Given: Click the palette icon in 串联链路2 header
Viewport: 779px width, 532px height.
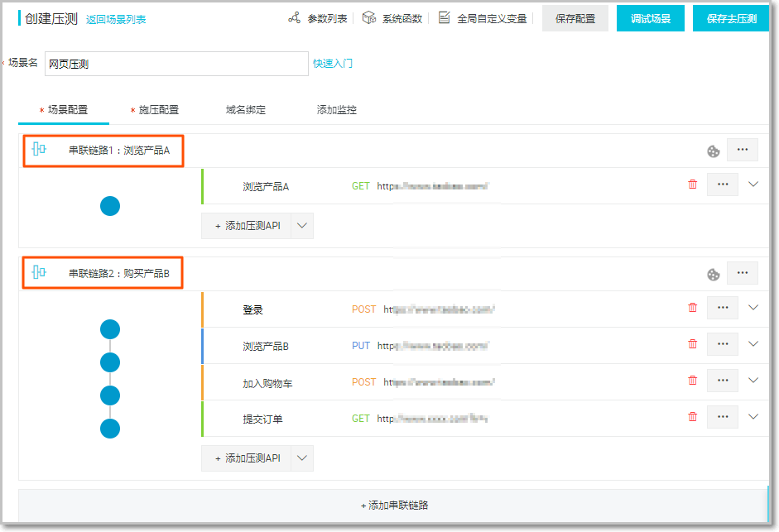Looking at the screenshot, I should coord(714,275).
